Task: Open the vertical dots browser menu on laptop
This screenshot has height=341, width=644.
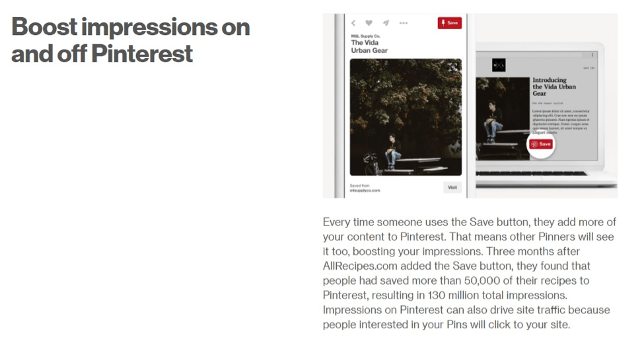Action: coord(592,55)
